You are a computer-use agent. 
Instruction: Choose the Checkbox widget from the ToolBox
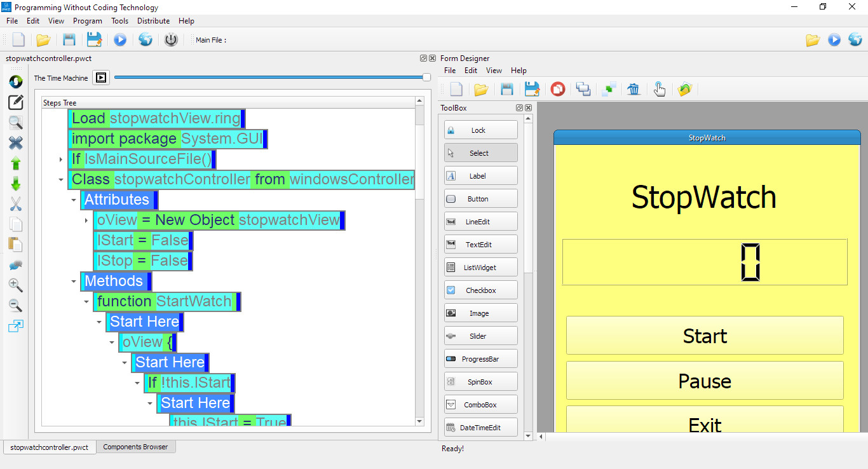click(x=480, y=289)
